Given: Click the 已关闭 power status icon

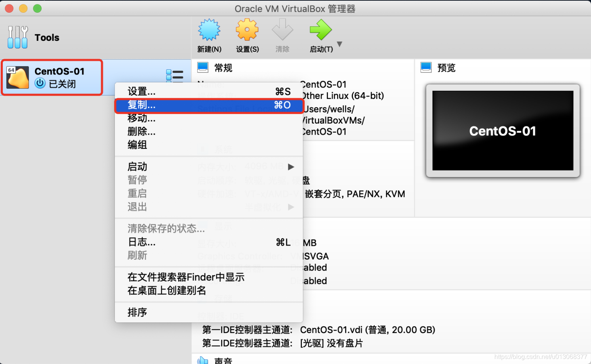Looking at the screenshot, I should pos(40,83).
